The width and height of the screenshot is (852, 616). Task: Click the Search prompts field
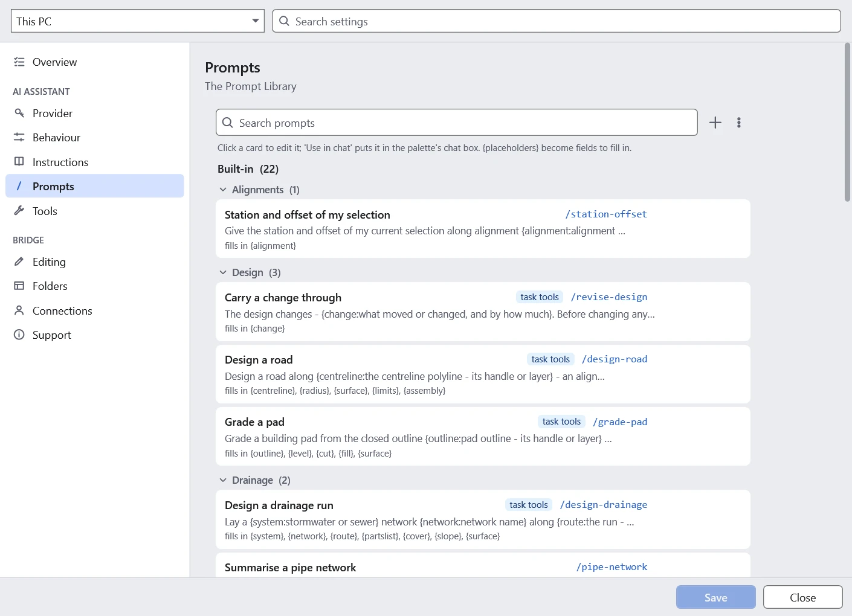457,123
